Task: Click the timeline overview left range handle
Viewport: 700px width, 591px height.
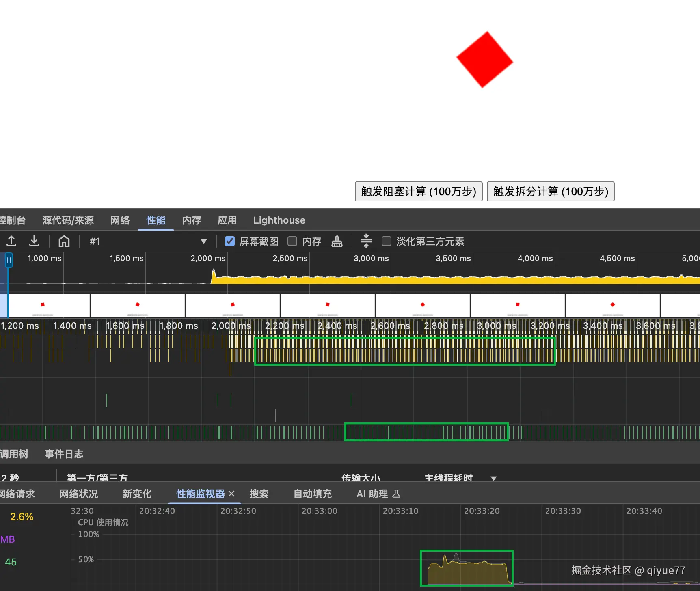Action: (9, 260)
